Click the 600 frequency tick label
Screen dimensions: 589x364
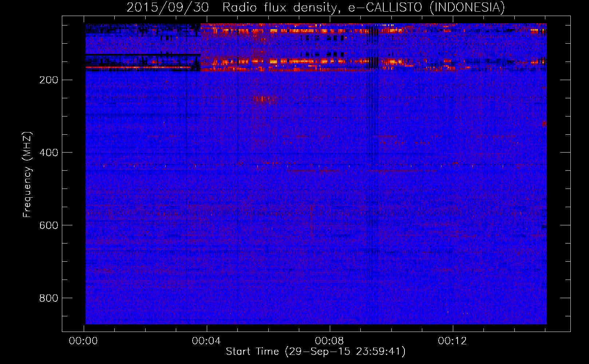49,225
